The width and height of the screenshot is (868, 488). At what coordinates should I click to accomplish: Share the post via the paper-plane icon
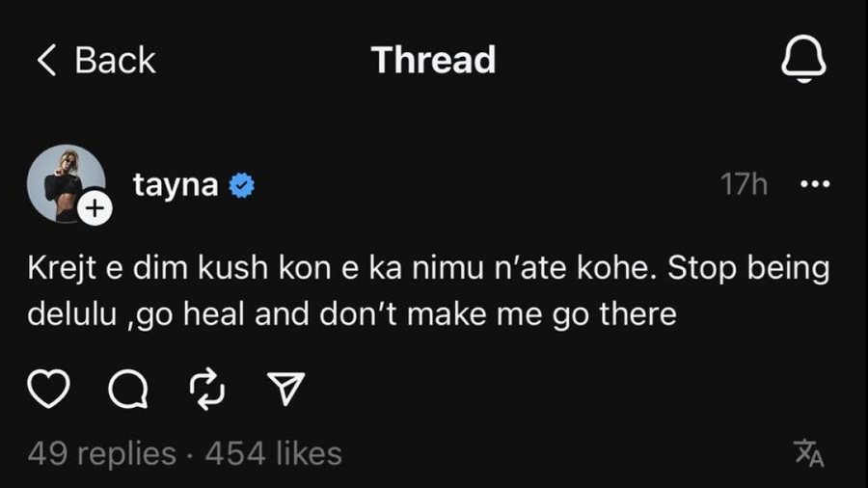click(284, 390)
